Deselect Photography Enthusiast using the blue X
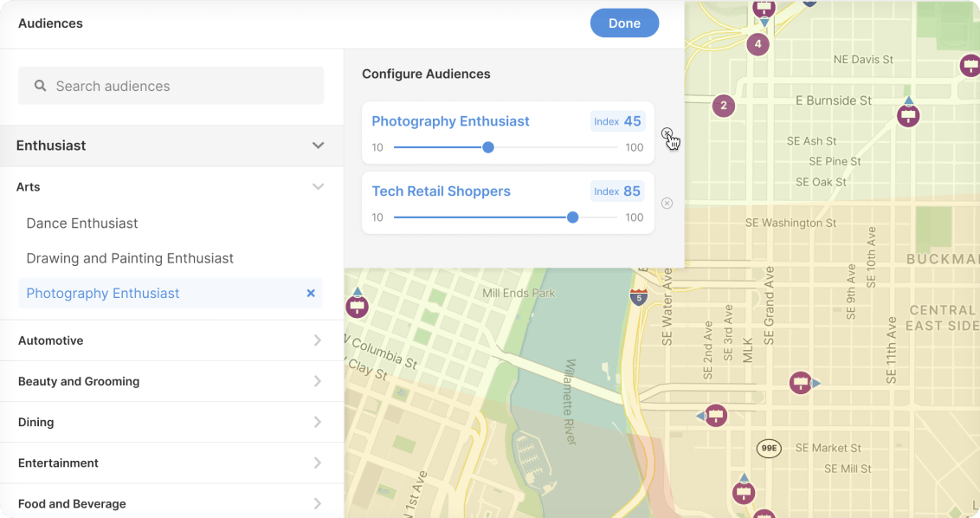This screenshot has height=518, width=980. 311,294
